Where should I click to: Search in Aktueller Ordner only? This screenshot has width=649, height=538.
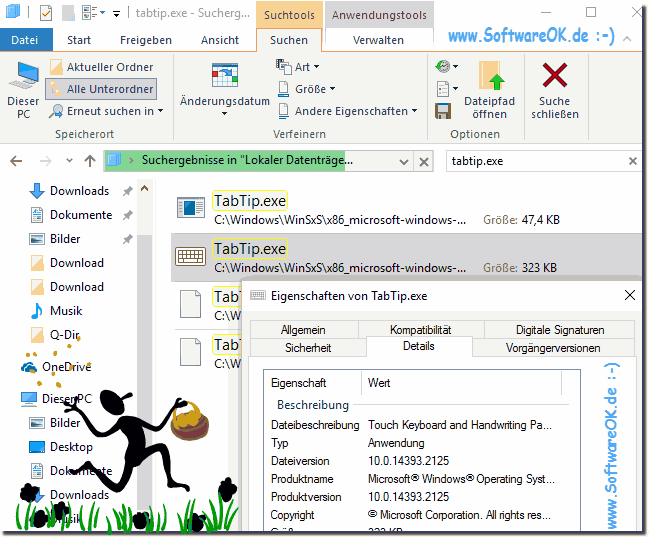pos(102,67)
